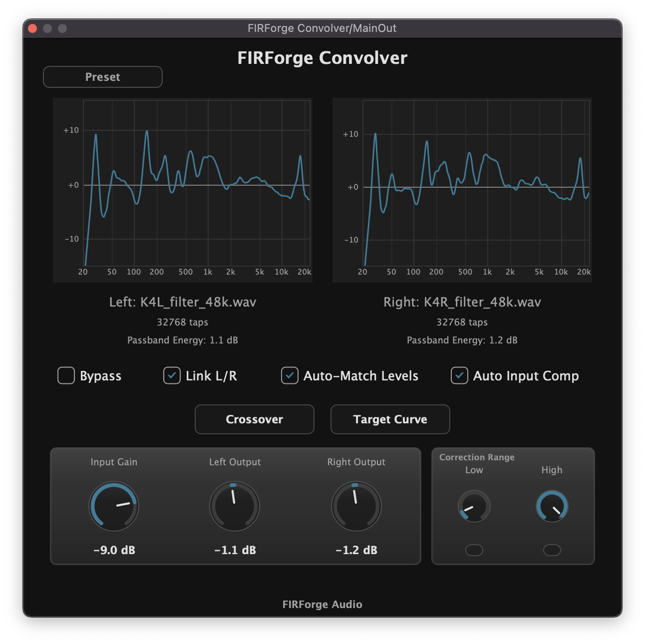Click the -1.1 dB left output value
Viewport: 645px width, 644px height.
tap(235, 550)
